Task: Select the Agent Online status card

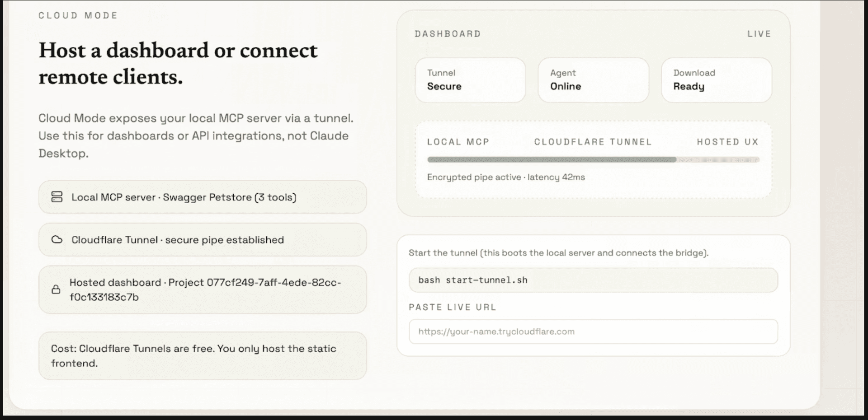Action: (593, 80)
